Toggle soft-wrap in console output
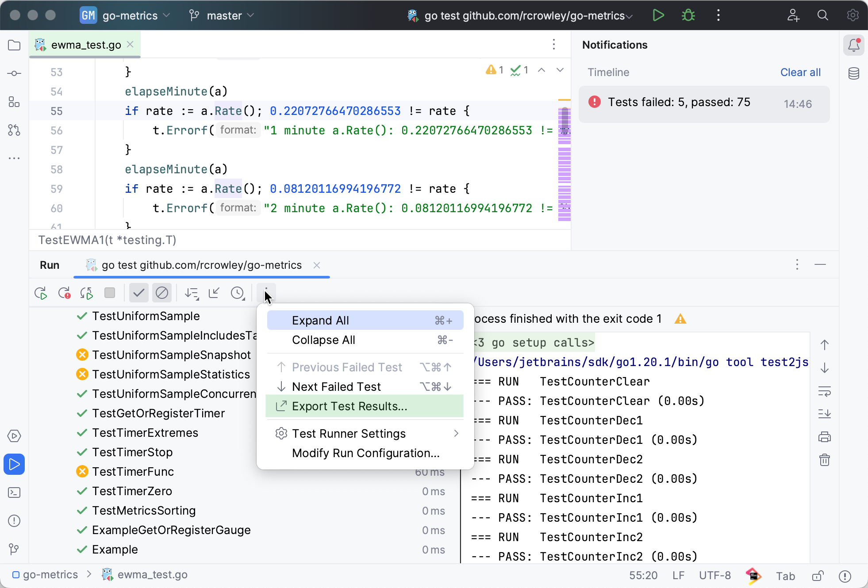The image size is (868, 588). click(825, 391)
